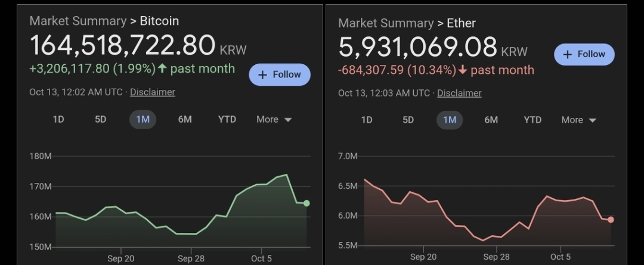
Task: Switch Bitcoin chart to 5D range
Action: click(x=100, y=120)
